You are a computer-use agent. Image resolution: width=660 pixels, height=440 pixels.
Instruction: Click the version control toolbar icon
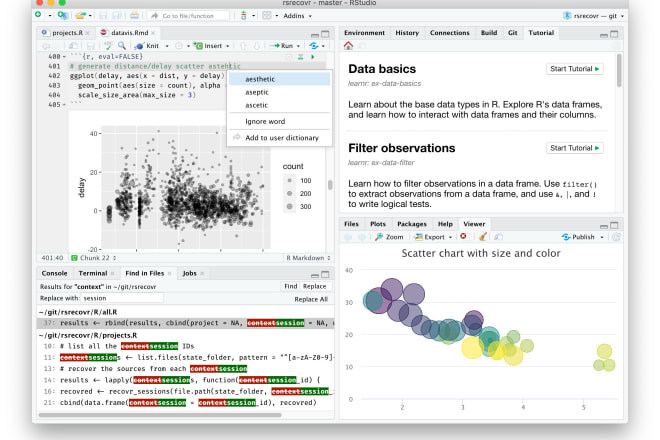[244, 16]
